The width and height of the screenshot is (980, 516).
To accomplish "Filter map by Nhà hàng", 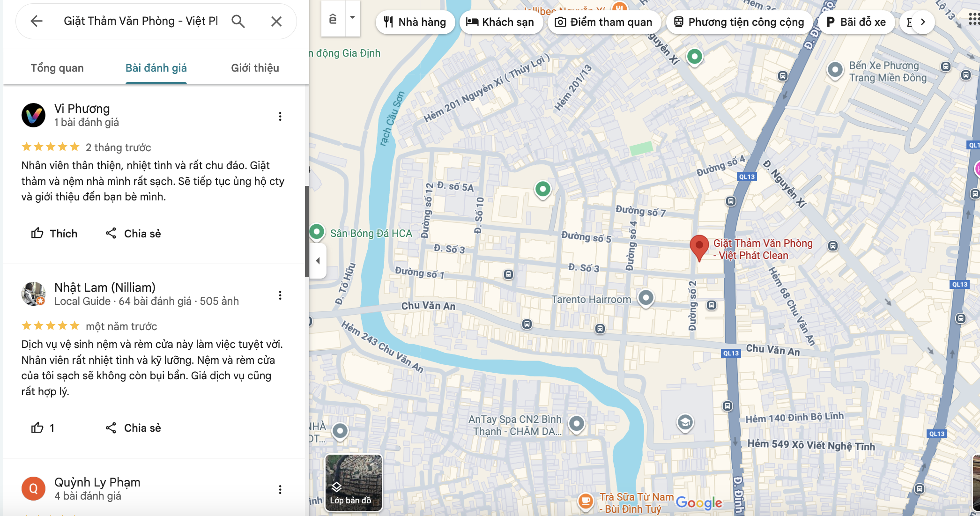I will coord(415,22).
